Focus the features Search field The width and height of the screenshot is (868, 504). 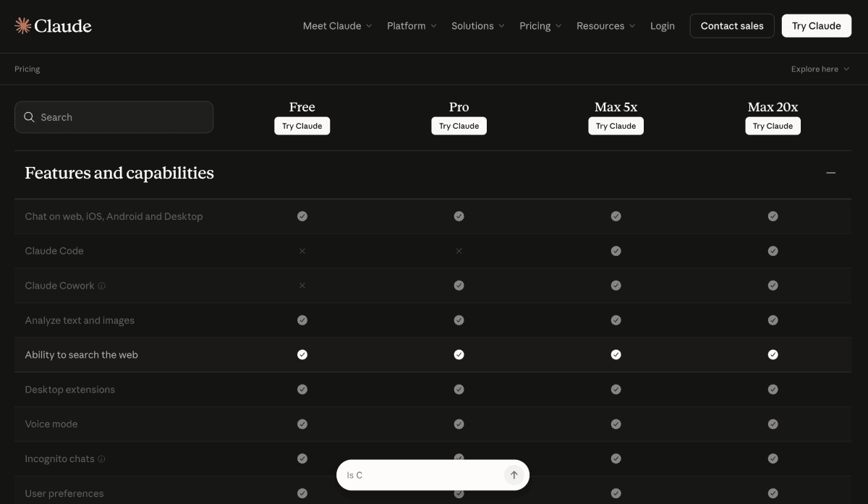(x=114, y=117)
